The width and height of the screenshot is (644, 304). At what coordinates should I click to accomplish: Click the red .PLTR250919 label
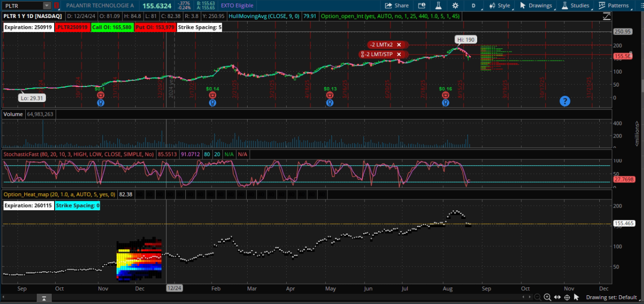[72, 27]
